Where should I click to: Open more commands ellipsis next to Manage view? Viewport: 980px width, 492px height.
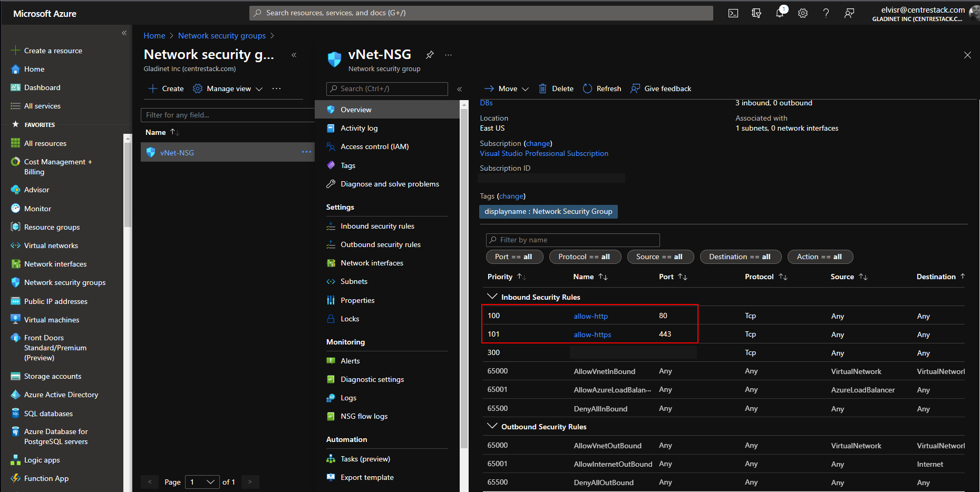pos(277,88)
